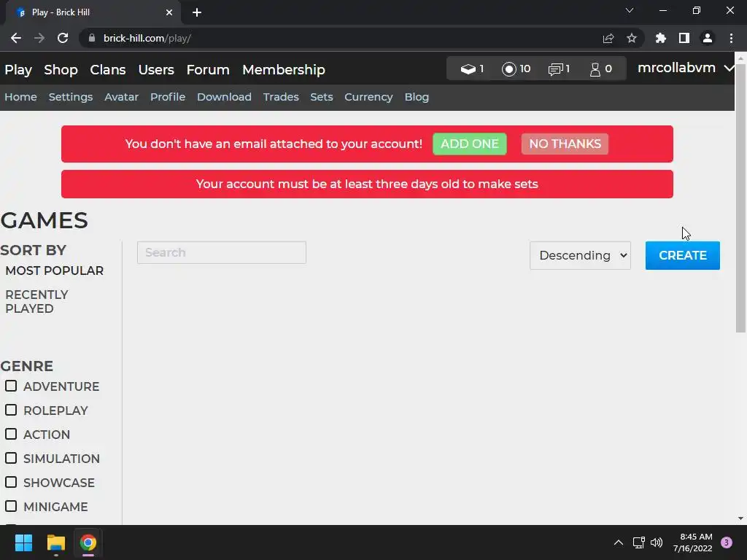Open the Blog submenu link

417,97
